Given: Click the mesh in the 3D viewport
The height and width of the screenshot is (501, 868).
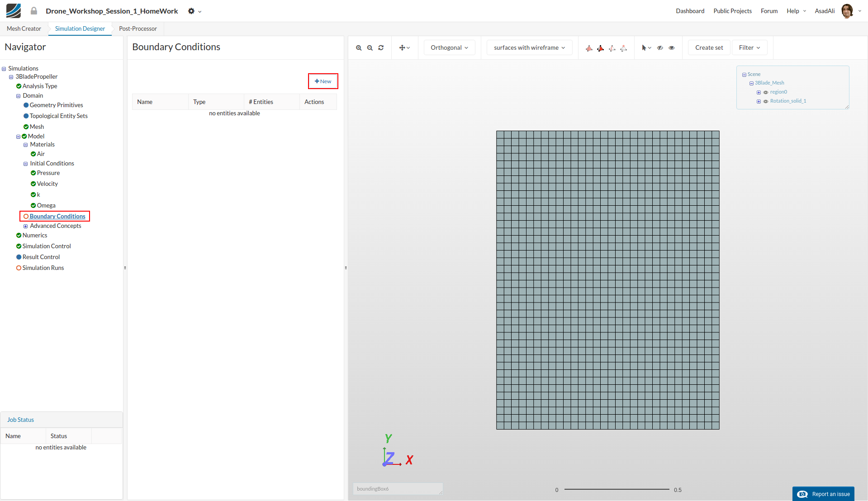Looking at the screenshot, I should tap(607, 280).
